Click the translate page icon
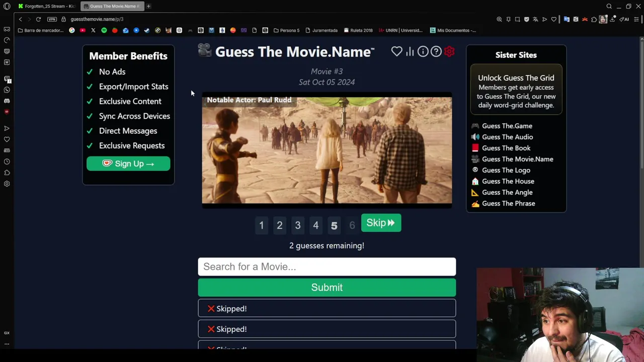The height and width of the screenshot is (362, 644). (535, 19)
